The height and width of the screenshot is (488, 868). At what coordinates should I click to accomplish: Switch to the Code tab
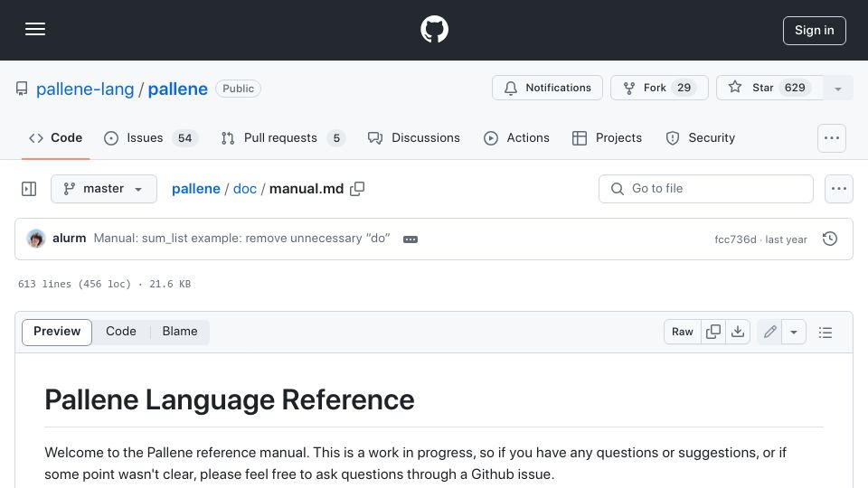tap(55, 137)
